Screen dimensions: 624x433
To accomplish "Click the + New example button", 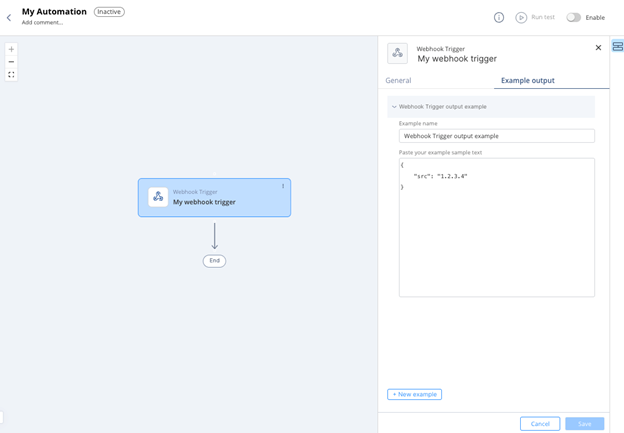I will tap(414, 394).
